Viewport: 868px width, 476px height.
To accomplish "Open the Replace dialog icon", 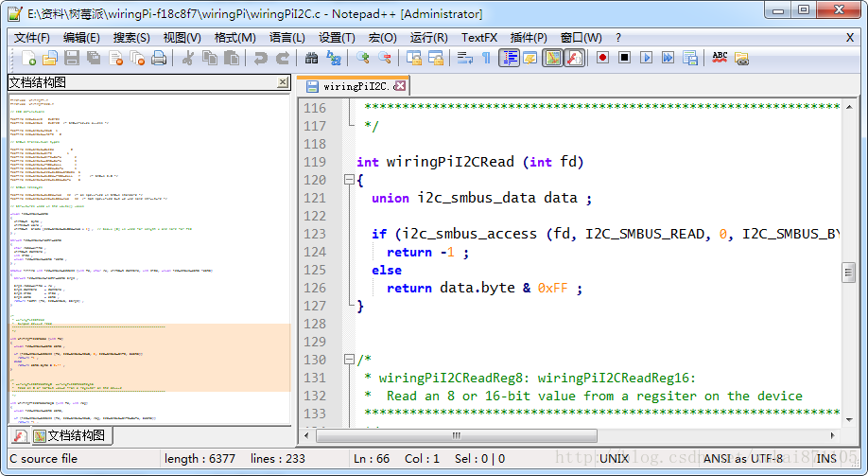I will (334, 58).
